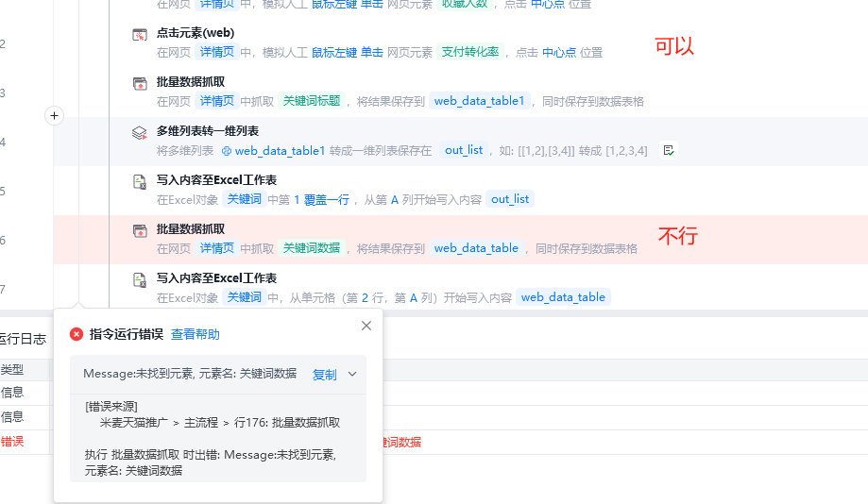Click the red error icon beside 指令运行错误
This screenshot has width=868, height=504.
tap(77, 334)
